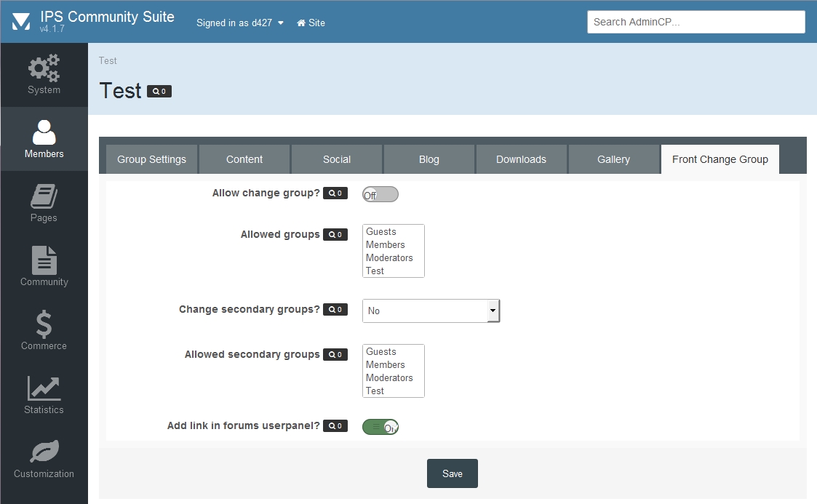Screen dimensions: 817x504
Task: Go to the Site link
Action: [x=311, y=23]
